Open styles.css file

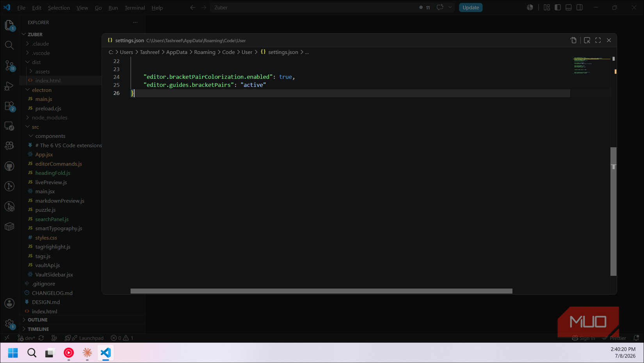click(x=46, y=238)
